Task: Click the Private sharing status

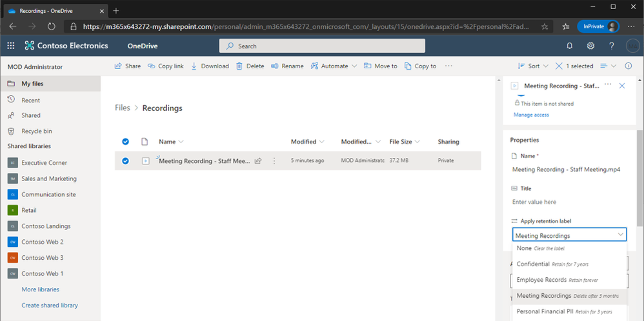Action: 446,160
